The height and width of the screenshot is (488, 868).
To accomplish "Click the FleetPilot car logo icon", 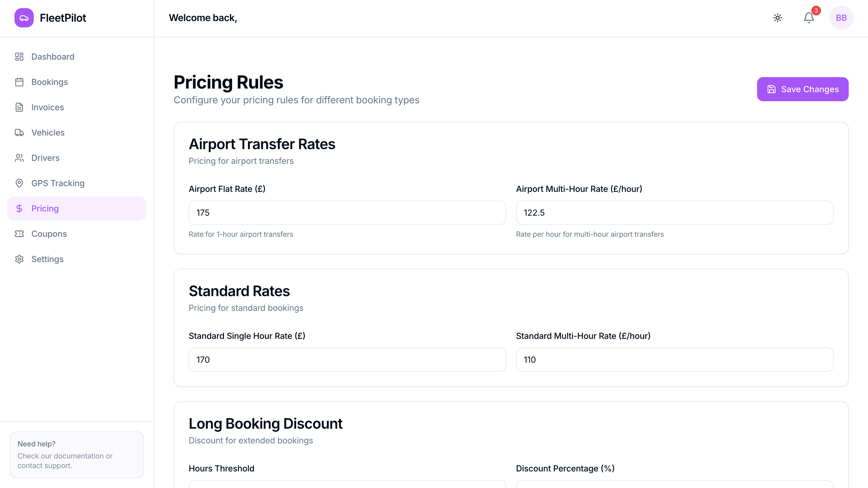I will pos(24,17).
